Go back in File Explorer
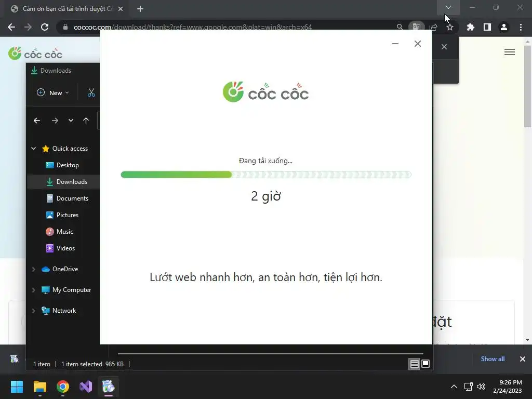The image size is (532, 399). click(37, 121)
